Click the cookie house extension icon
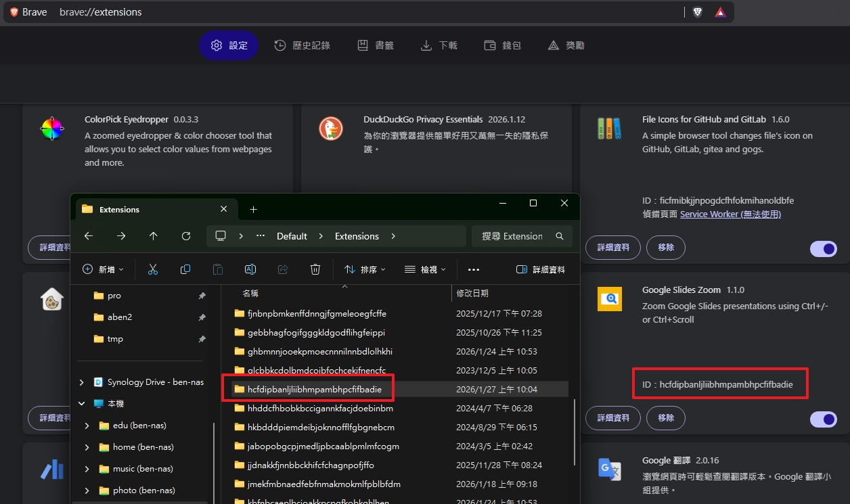This screenshot has height=504, width=850. pos(51,298)
